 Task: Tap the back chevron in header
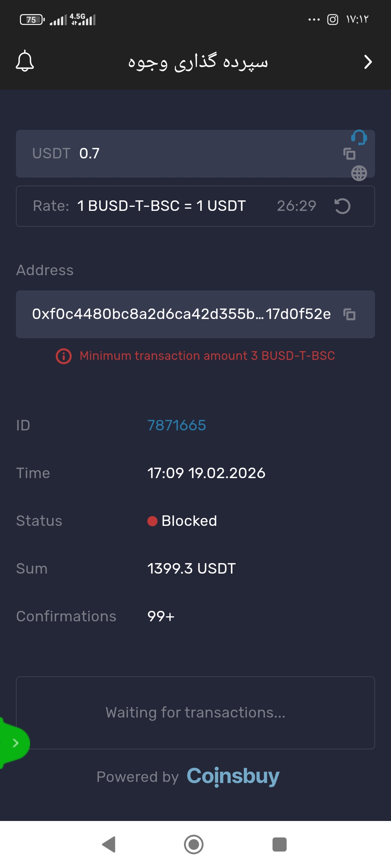click(x=368, y=62)
